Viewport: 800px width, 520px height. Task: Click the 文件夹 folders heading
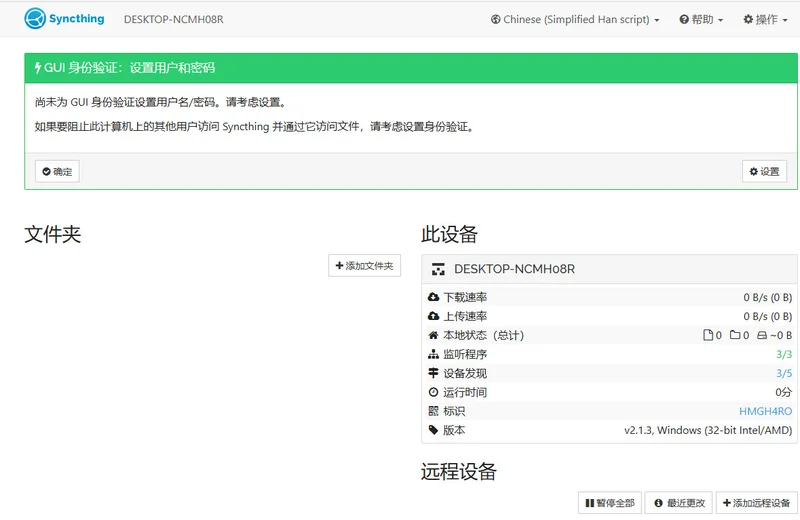(53, 234)
